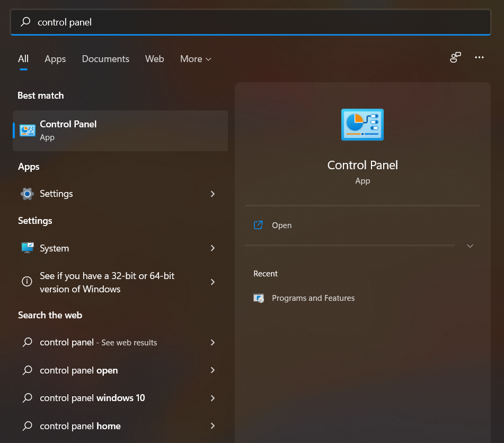504x443 pixels.
Task: Click the large Control Panel icon in preview
Action: point(362,125)
